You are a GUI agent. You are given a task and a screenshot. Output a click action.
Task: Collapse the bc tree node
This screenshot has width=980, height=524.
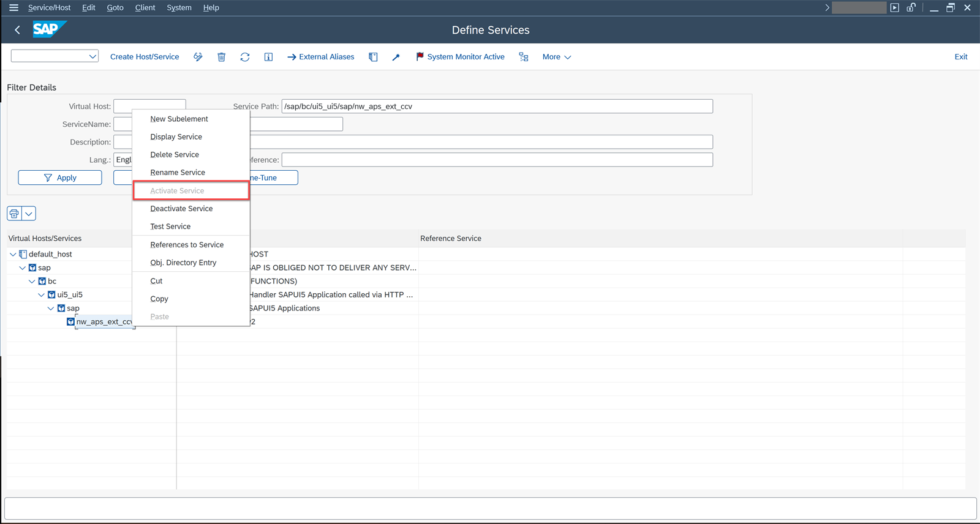pyautogui.click(x=32, y=281)
